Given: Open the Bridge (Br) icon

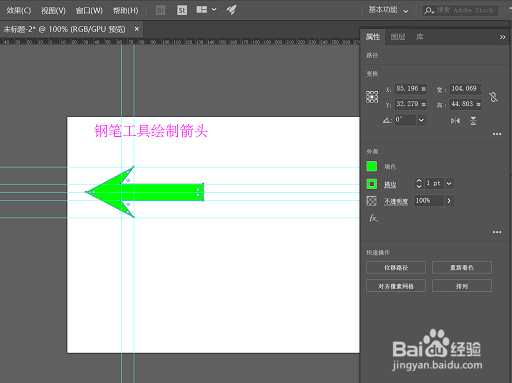Looking at the screenshot, I should click(161, 10).
